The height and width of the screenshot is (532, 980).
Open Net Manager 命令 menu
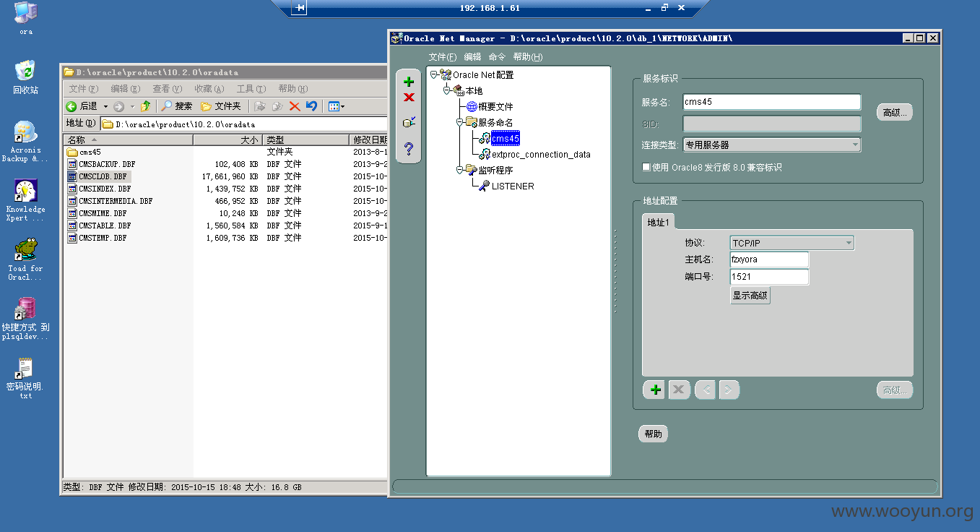497,57
